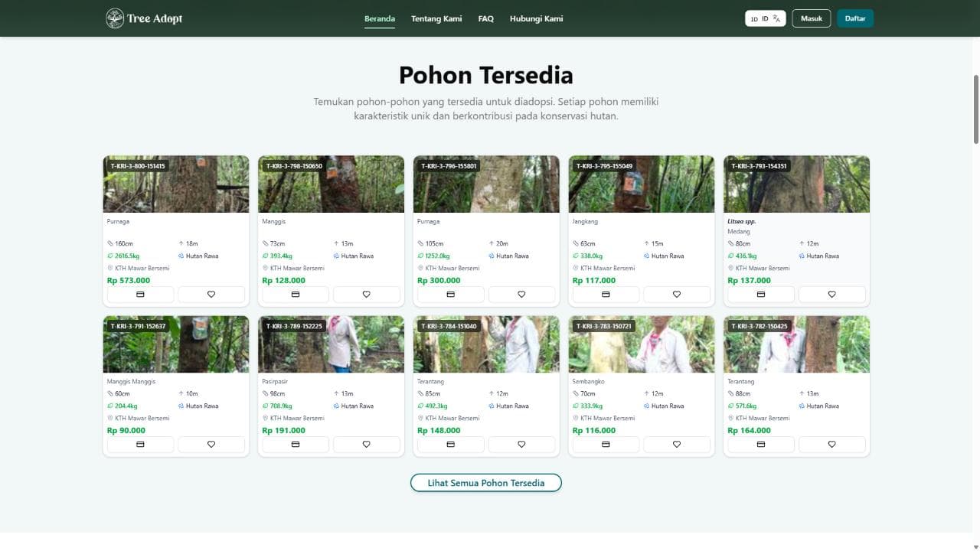This screenshot has width=980, height=551.
Task: Click the tree name Sembangko
Action: pyautogui.click(x=589, y=381)
